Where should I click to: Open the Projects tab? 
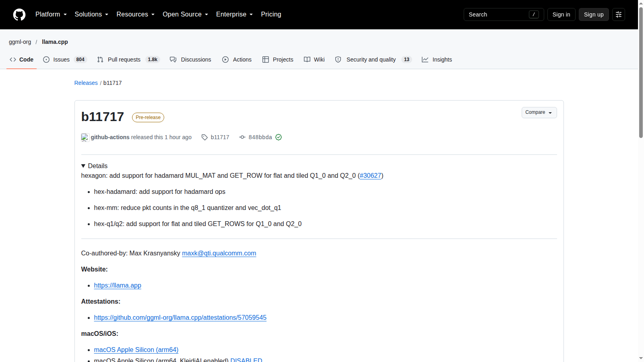click(278, 60)
